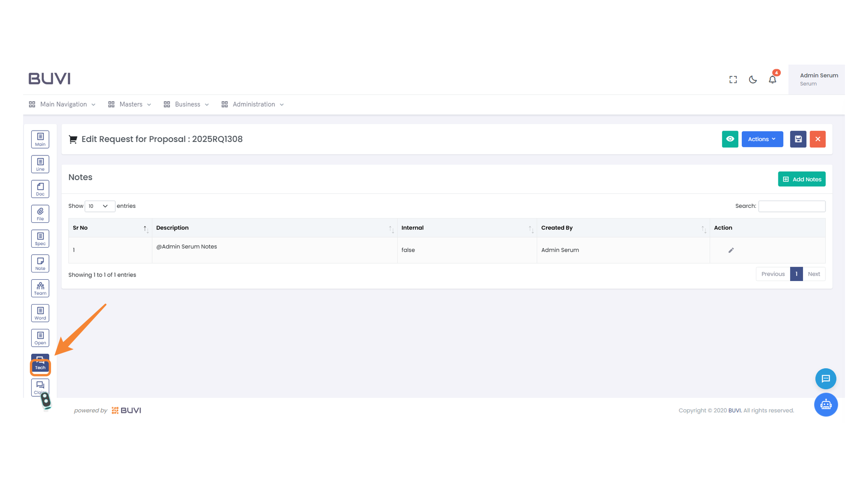Open the Doc sidebar icon

[40, 189]
